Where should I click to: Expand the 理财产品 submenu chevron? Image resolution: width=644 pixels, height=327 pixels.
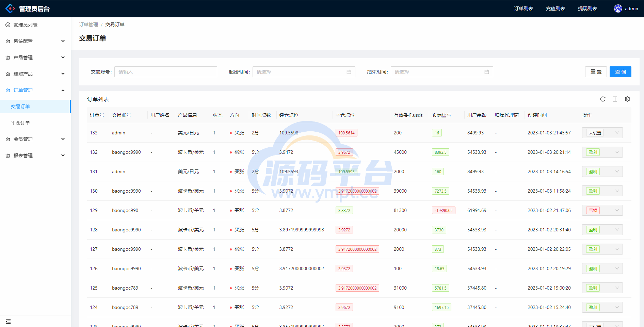63,74
